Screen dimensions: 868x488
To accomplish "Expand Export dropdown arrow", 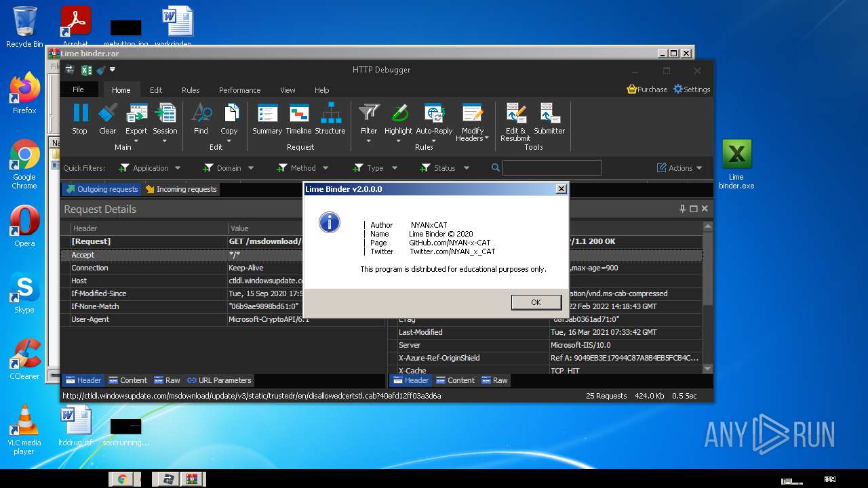I will (136, 141).
